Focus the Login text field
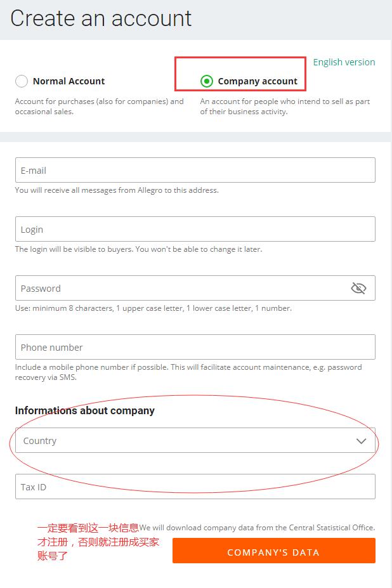 click(x=195, y=230)
